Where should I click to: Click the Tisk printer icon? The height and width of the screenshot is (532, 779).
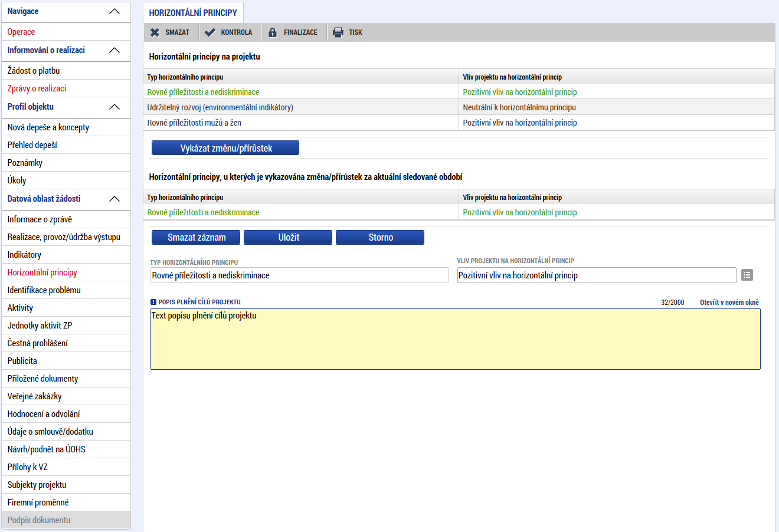click(x=338, y=32)
